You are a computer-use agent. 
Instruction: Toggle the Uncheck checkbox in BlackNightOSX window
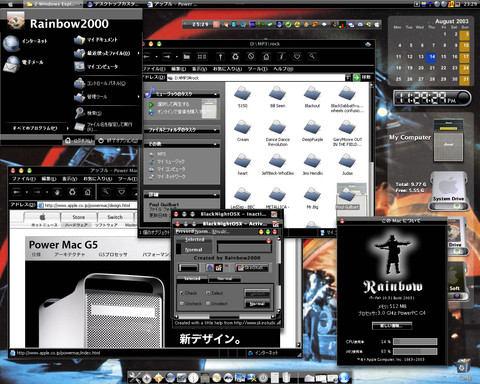(x=191, y=304)
